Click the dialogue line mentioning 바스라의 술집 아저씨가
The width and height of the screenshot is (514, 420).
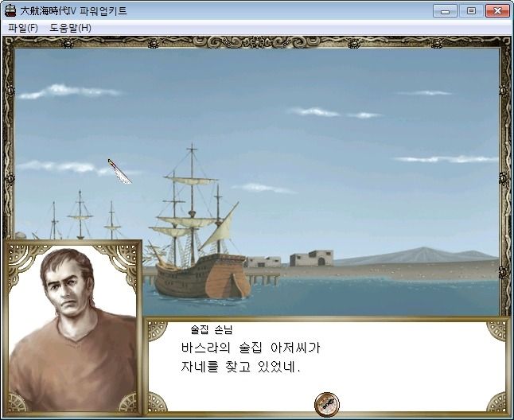[251, 348]
